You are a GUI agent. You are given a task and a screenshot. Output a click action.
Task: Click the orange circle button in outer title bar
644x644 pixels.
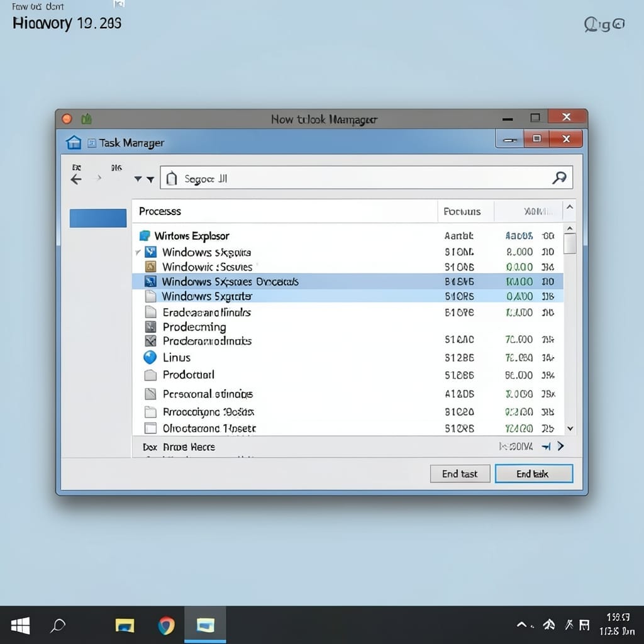[67, 119]
